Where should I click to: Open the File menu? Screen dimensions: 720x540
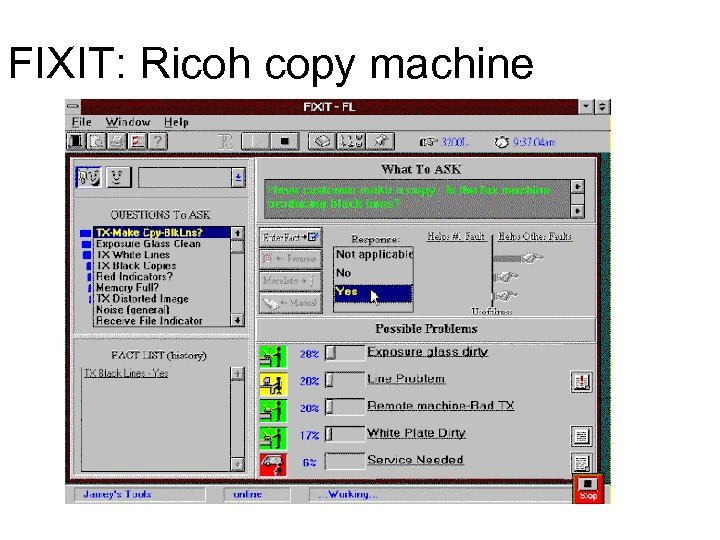pos(81,122)
